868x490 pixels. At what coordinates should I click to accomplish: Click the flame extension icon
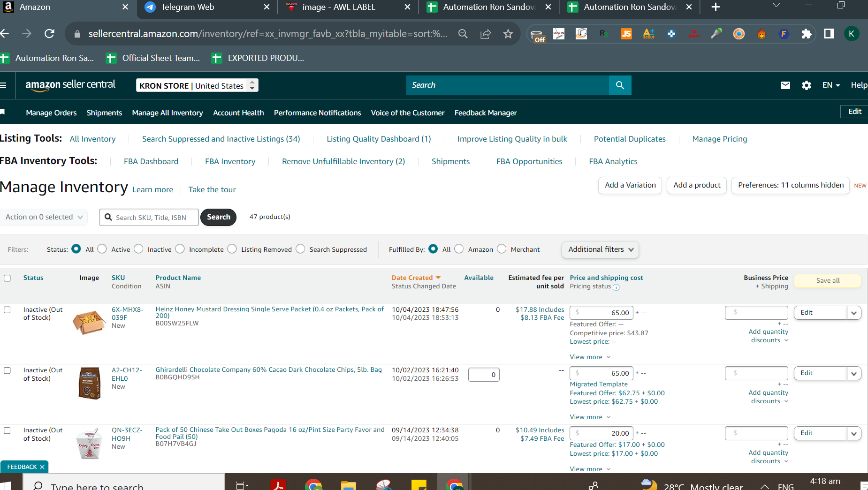tap(761, 34)
